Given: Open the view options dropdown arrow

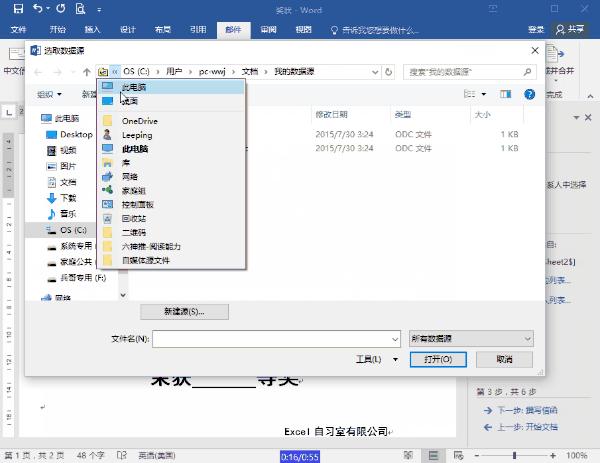Looking at the screenshot, I should coord(484,94).
